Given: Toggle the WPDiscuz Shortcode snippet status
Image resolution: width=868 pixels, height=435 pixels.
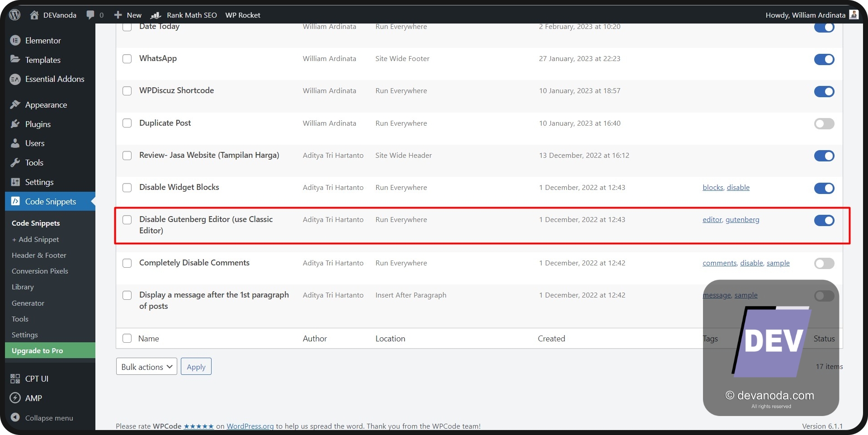Looking at the screenshot, I should (x=824, y=91).
